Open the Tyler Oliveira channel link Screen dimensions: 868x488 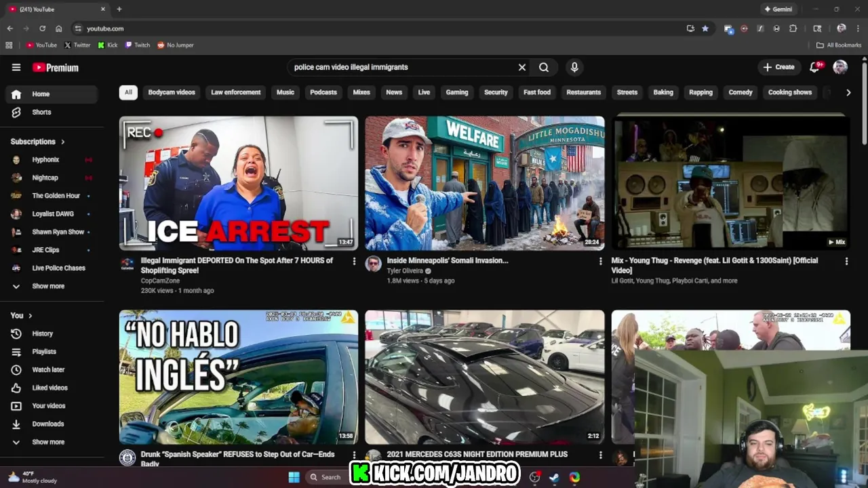pos(405,271)
